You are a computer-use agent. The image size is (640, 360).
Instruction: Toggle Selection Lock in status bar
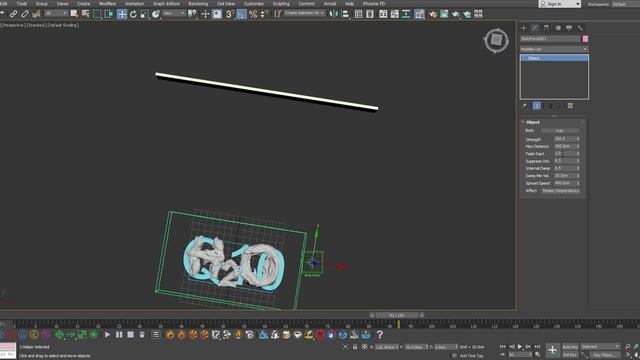[355, 347]
